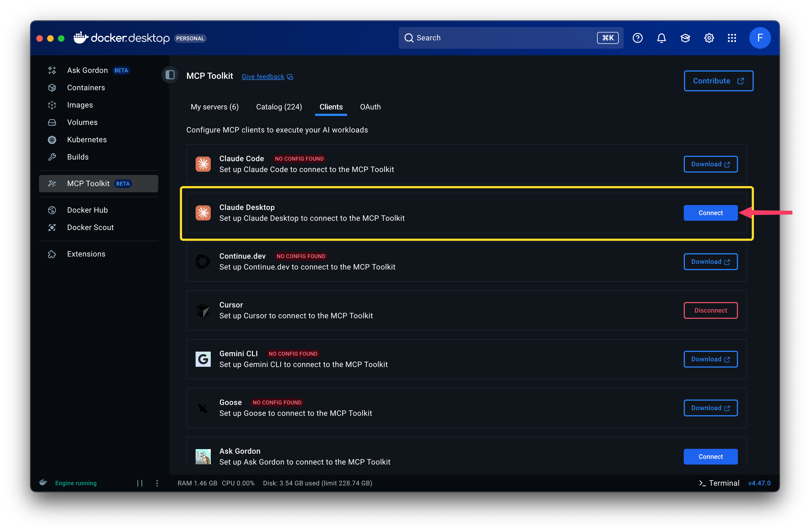Screen dimensions: 810x532
Task: Open the help question mark icon
Action: click(637, 38)
